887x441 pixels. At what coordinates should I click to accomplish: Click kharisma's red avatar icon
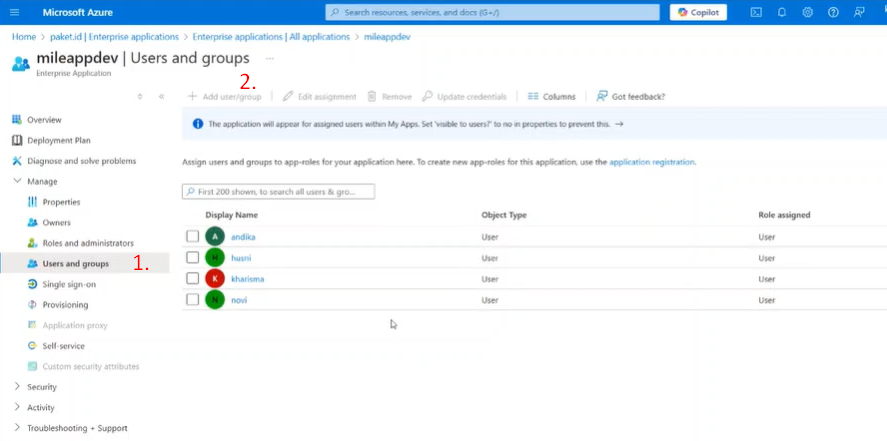pos(215,278)
